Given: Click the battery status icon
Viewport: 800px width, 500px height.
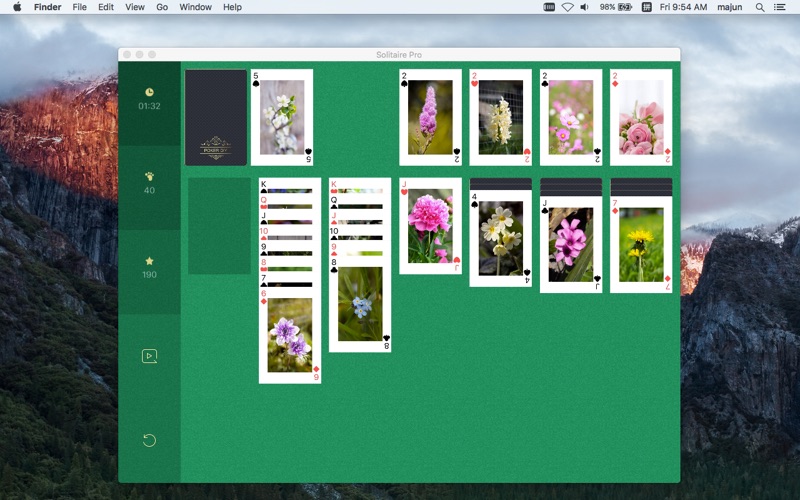Looking at the screenshot, I should [x=616, y=7].
